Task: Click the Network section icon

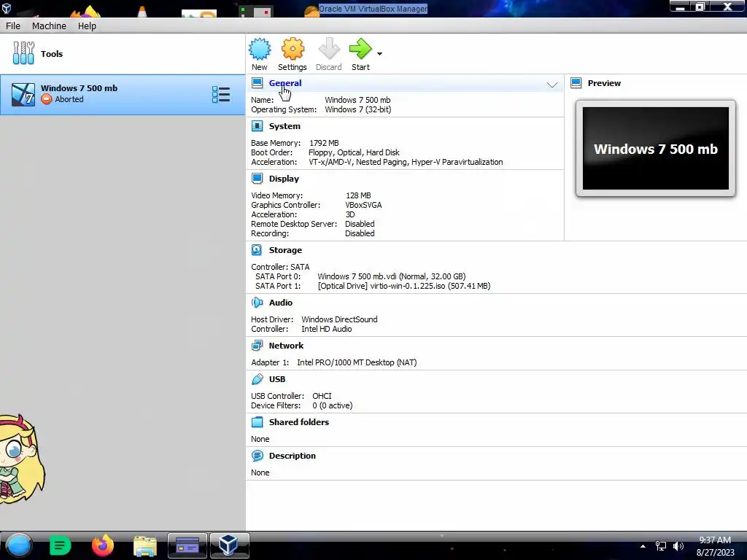Action: pos(258,346)
